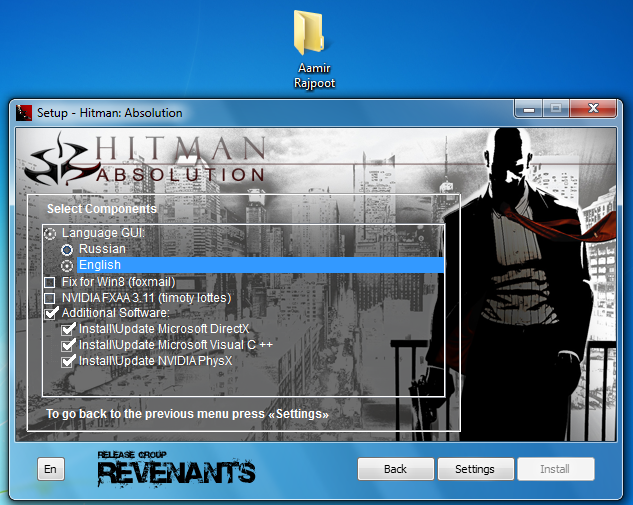Uncheck Install\Update Microsoft DirectX
Image resolution: width=633 pixels, height=505 pixels.
(x=68, y=329)
